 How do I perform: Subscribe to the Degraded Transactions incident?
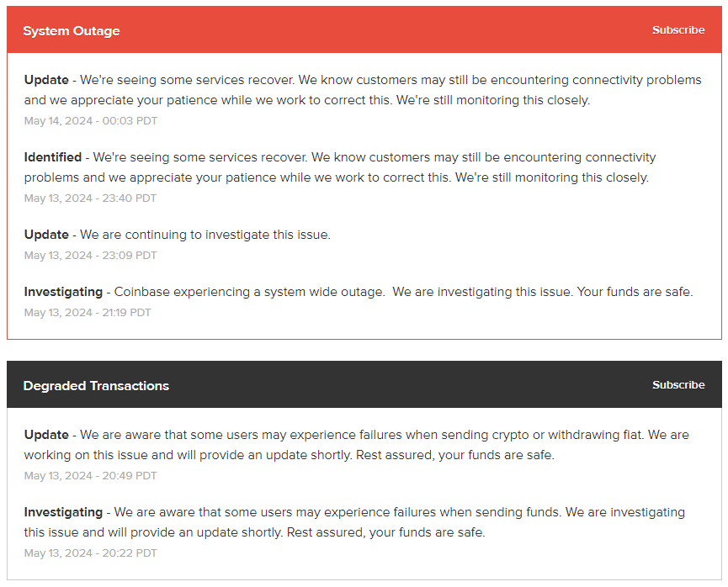(678, 385)
